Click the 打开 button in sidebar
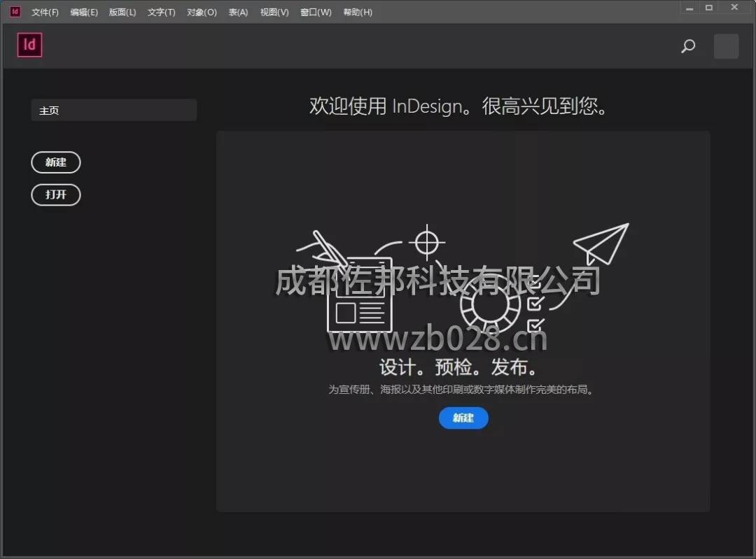This screenshot has height=559, width=756. click(x=56, y=194)
